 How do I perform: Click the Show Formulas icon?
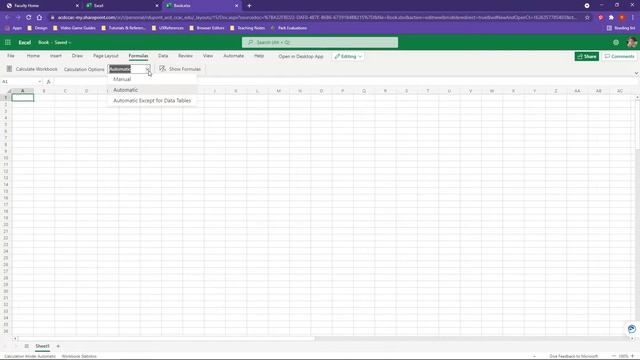tap(162, 69)
